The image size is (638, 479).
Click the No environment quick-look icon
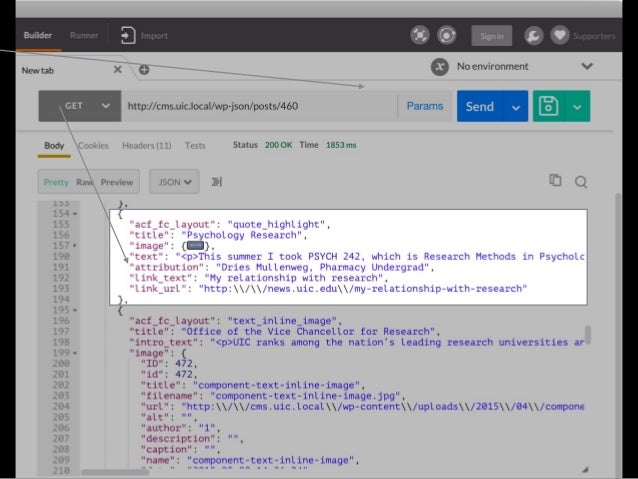(x=440, y=67)
